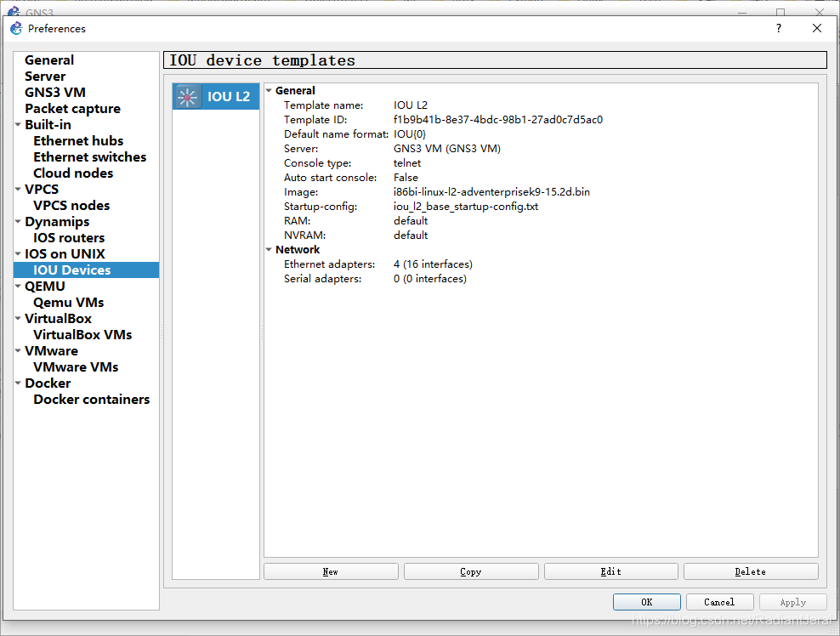The height and width of the screenshot is (636, 840).
Task: Collapse the Docker tree section
Action: click(18, 383)
